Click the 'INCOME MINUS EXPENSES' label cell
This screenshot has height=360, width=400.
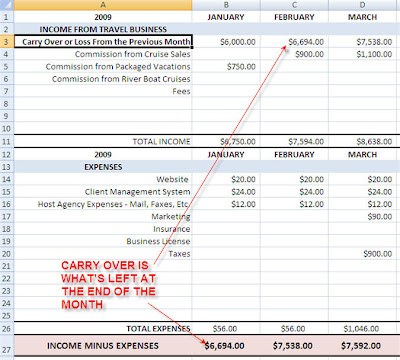103,346
